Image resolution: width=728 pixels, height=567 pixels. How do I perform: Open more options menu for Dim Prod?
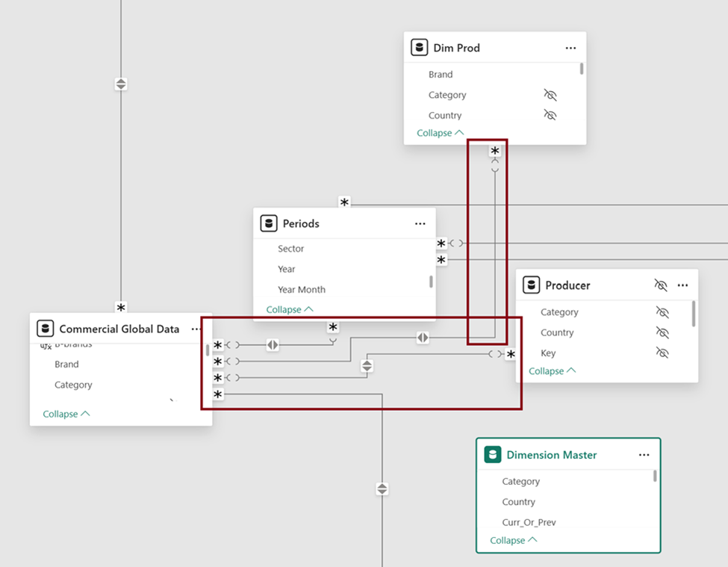pyautogui.click(x=570, y=48)
